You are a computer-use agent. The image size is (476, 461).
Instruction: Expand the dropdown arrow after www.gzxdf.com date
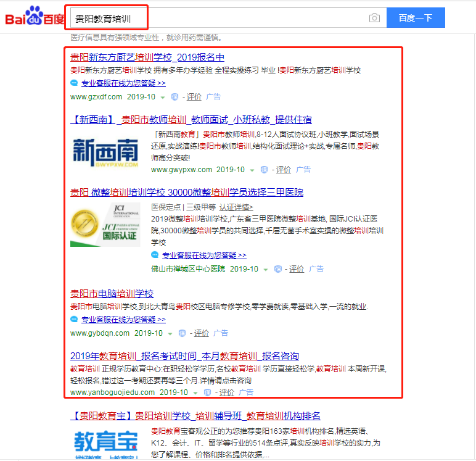pos(163,98)
